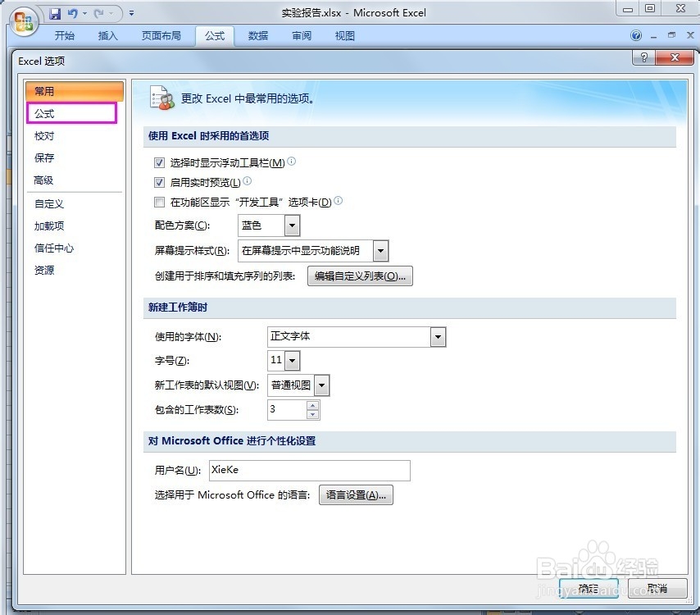Click info icon next to 选择时显示浮动工具栏
The width and height of the screenshot is (700, 615).
[x=291, y=162]
